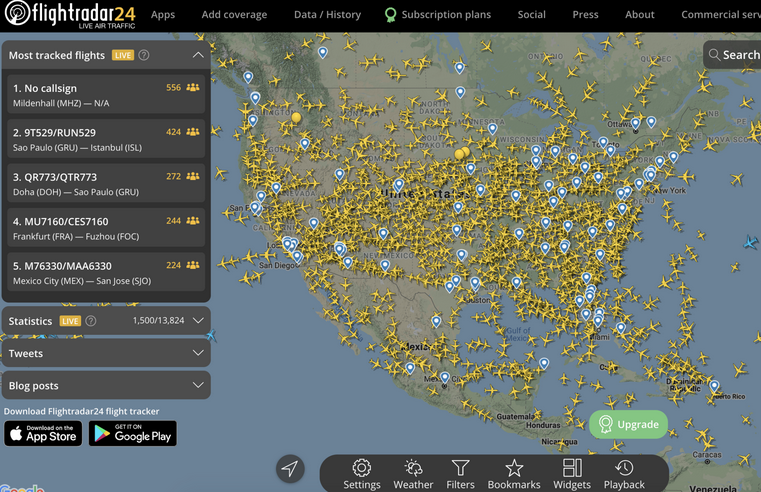This screenshot has width=761, height=492.
Task: Select flight 9T529/RUN529 row
Action: [106, 139]
